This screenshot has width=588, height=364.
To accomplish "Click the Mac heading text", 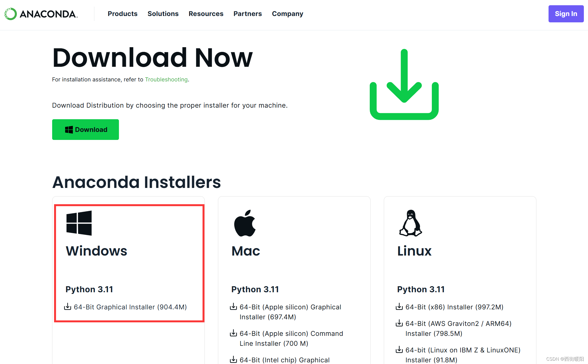I will point(246,251).
